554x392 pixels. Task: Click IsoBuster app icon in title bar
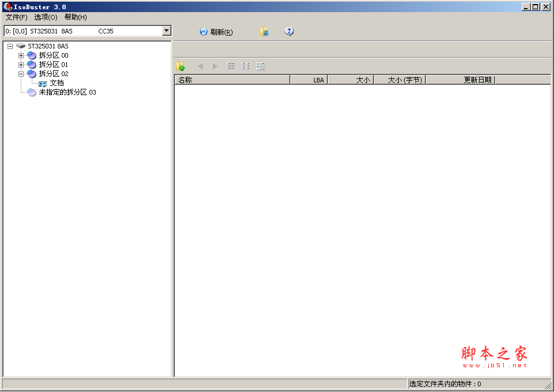pos(8,7)
